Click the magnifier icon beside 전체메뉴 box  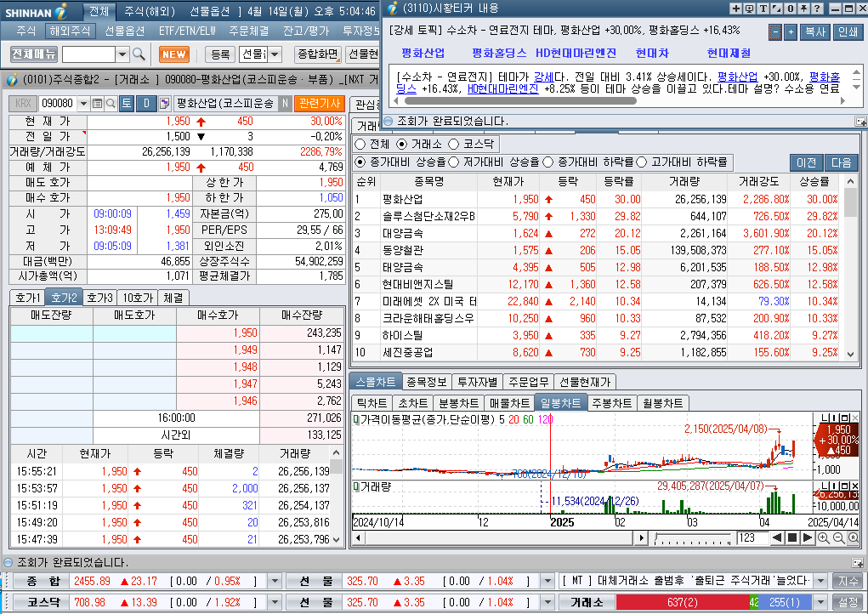(x=139, y=54)
